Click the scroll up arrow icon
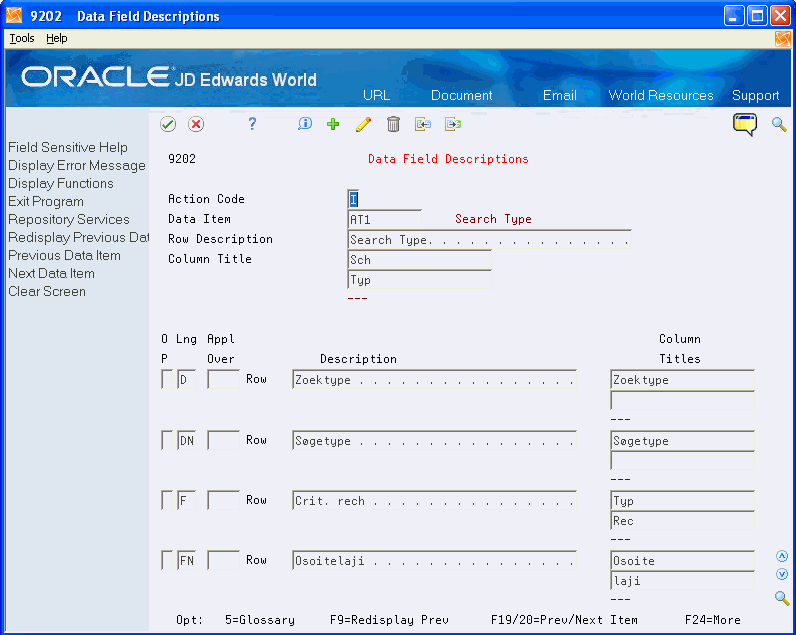The height and width of the screenshot is (635, 796). tap(782, 556)
